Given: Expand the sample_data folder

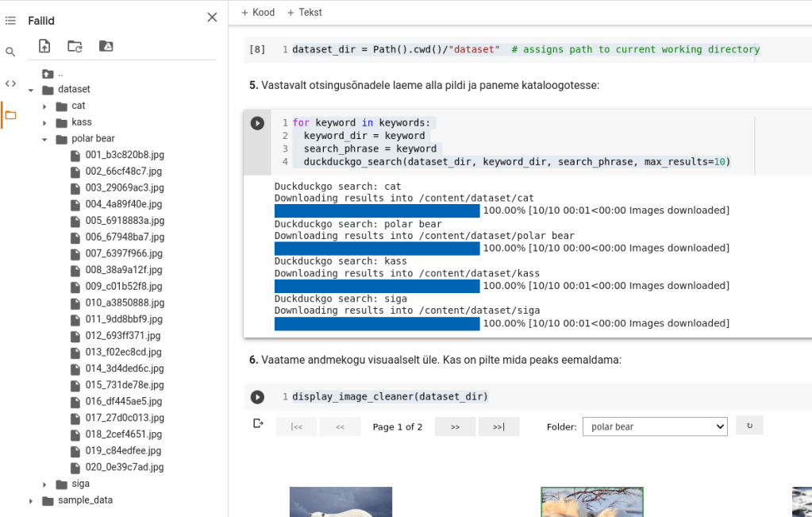Looking at the screenshot, I should pos(31,501).
